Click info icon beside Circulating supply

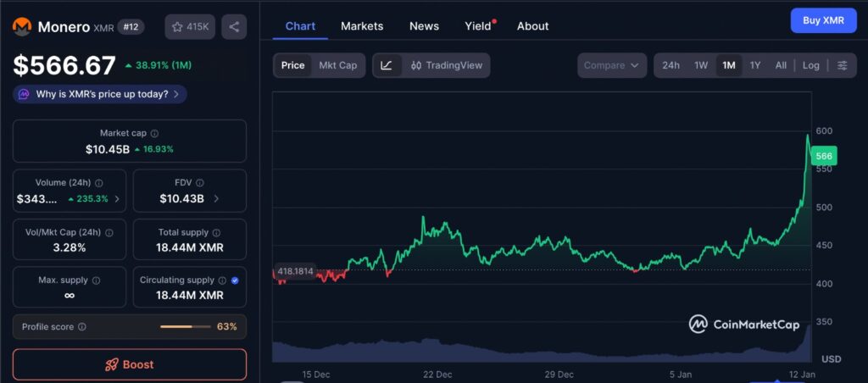[223, 280]
